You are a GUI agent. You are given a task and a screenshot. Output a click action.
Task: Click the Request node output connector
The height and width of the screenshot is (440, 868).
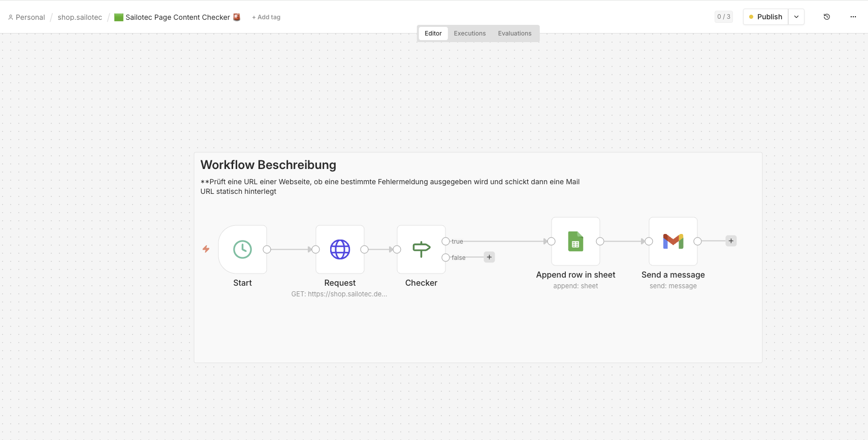point(364,249)
